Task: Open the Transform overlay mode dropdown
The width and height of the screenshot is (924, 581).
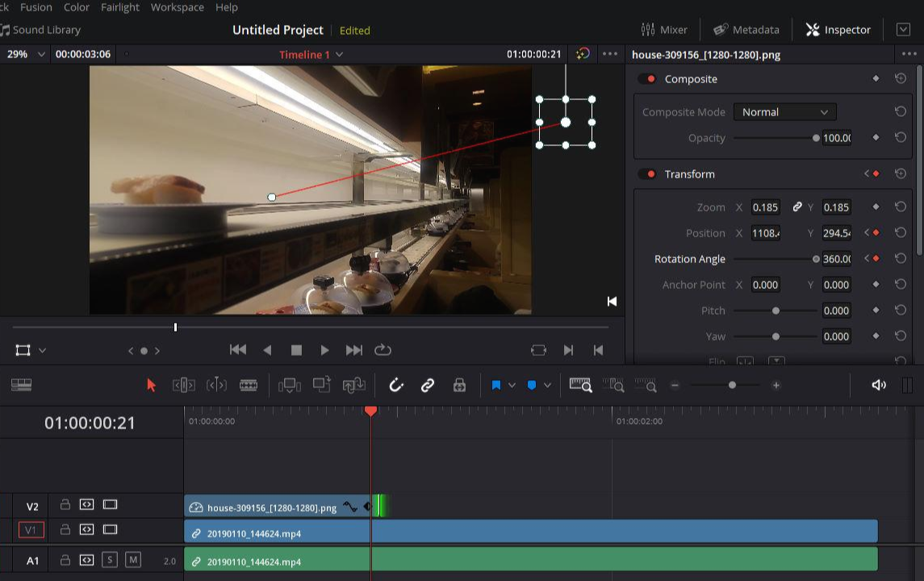Action: 43,350
